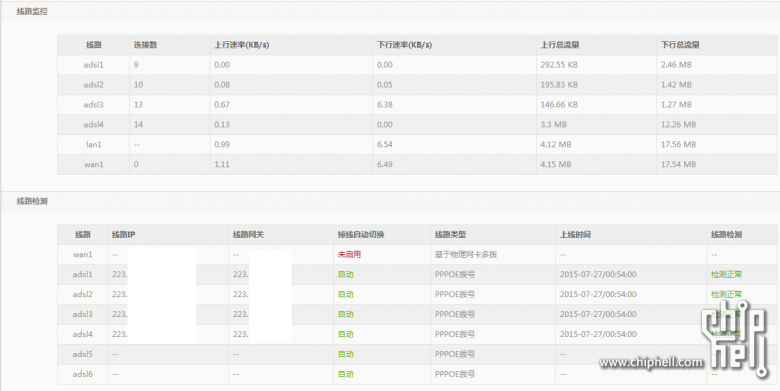The image size is (780, 391).
Task: Click the 6.38 download rate of adsl3
Action: (x=385, y=104)
